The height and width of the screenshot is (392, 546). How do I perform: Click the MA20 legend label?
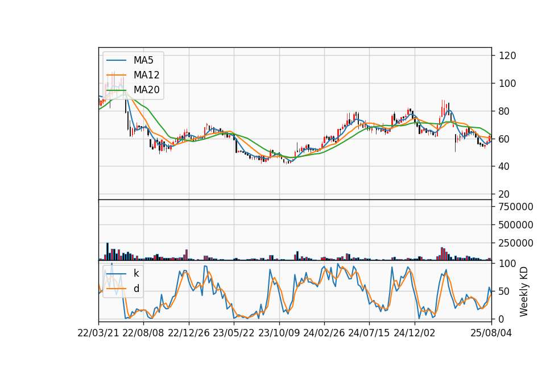tap(146, 90)
